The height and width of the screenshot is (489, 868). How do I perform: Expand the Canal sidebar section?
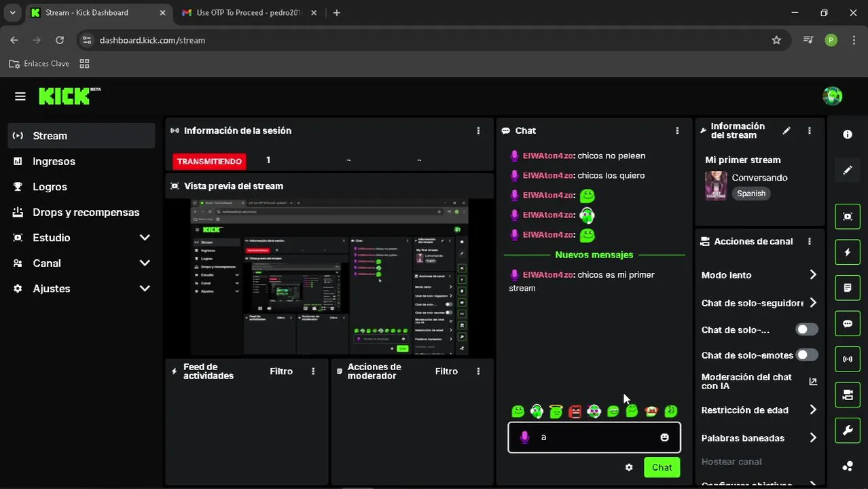pos(144,263)
